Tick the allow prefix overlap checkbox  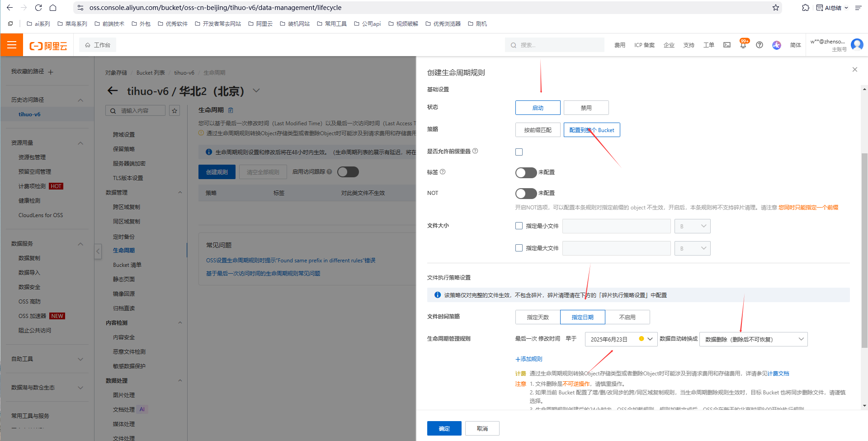coord(519,152)
